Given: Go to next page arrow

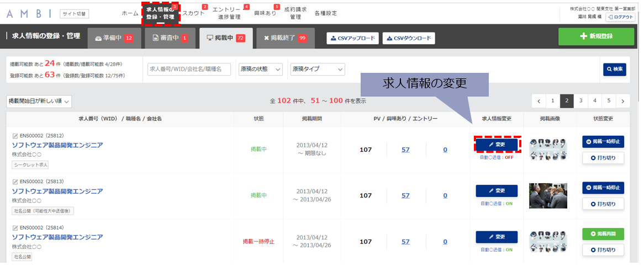Looking at the screenshot, I should [623, 100].
